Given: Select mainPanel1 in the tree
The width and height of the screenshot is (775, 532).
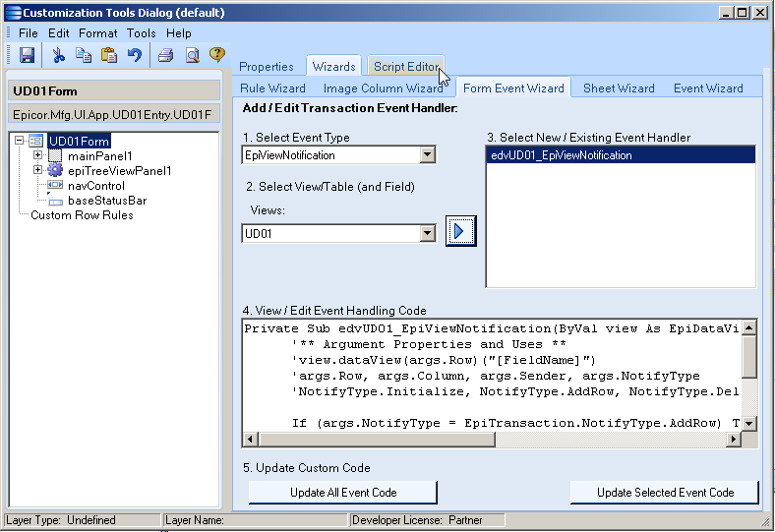Looking at the screenshot, I should pyautogui.click(x=100, y=156).
